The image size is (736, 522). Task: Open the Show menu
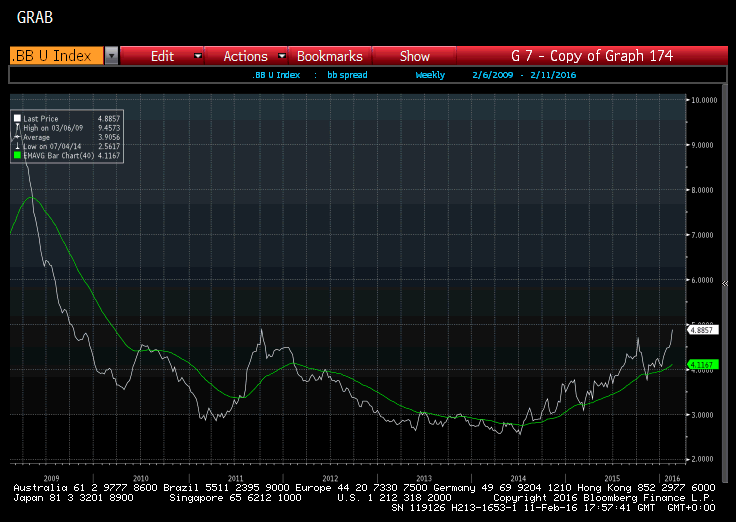414,57
